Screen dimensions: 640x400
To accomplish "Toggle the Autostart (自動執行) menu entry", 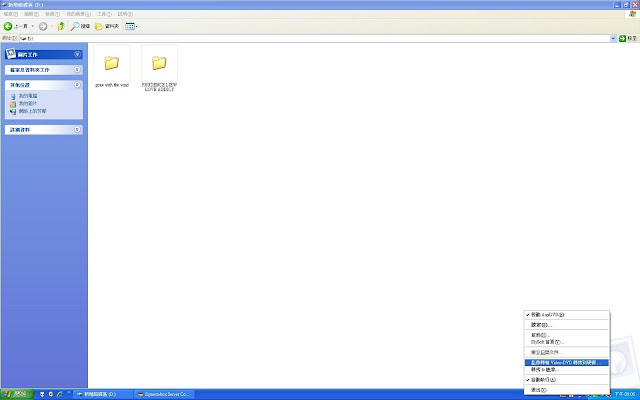I will [567, 380].
